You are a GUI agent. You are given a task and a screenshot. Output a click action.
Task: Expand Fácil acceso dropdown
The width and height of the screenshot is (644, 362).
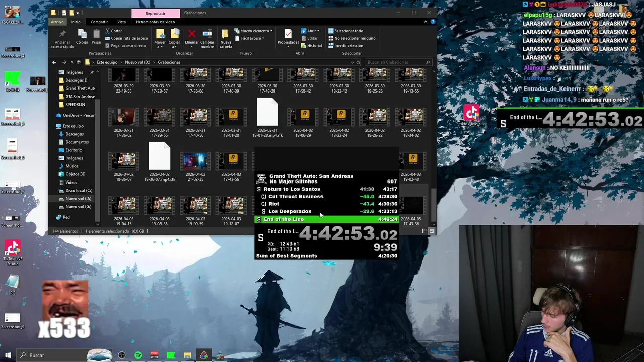point(250,38)
